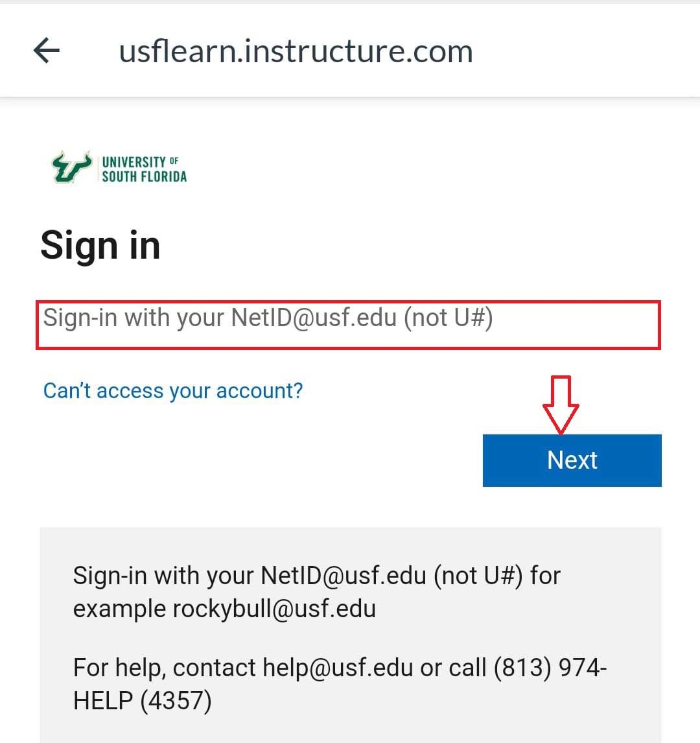Click the HELP (4357) text
Image resolution: width=700 pixels, height=743 pixels.
click(142, 700)
